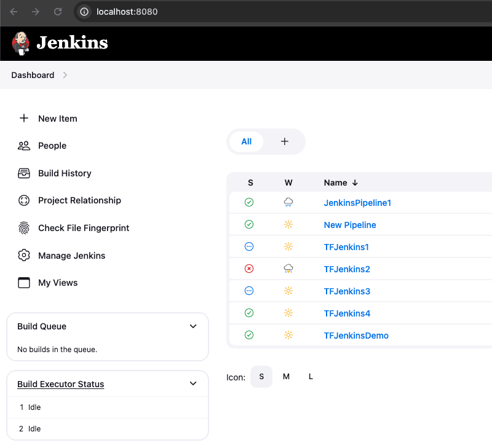
Task: Click the Dashboard breadcrumb
Action: click(33, 75)
